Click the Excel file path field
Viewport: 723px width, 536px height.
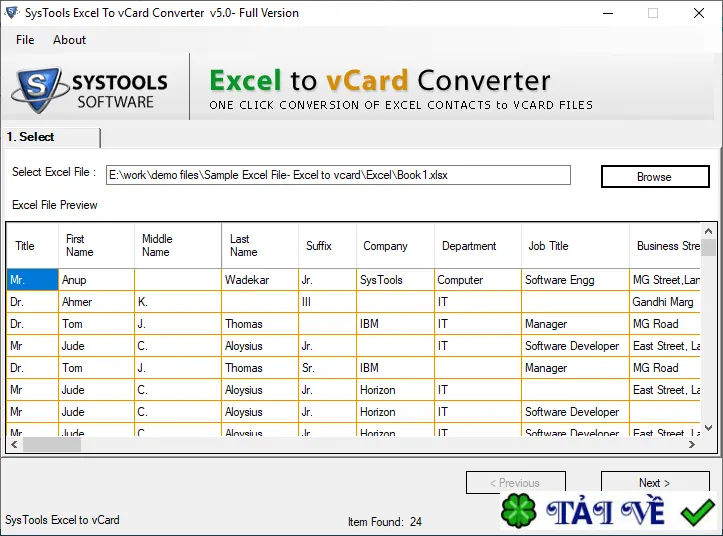(x=338, y=175)
